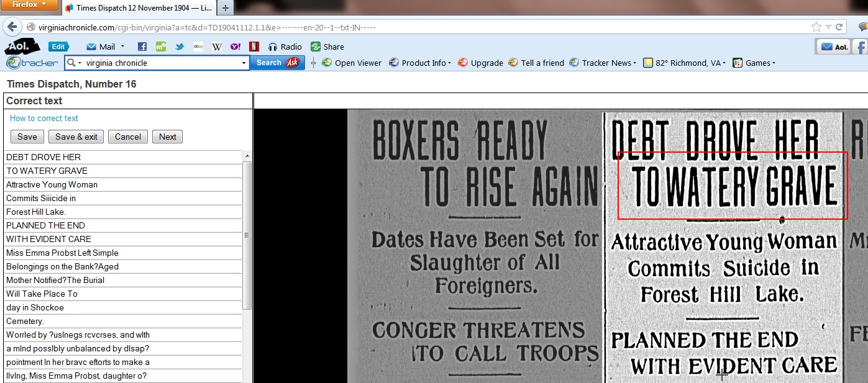Bookmark this page with the star icon

tap(816, 27)
